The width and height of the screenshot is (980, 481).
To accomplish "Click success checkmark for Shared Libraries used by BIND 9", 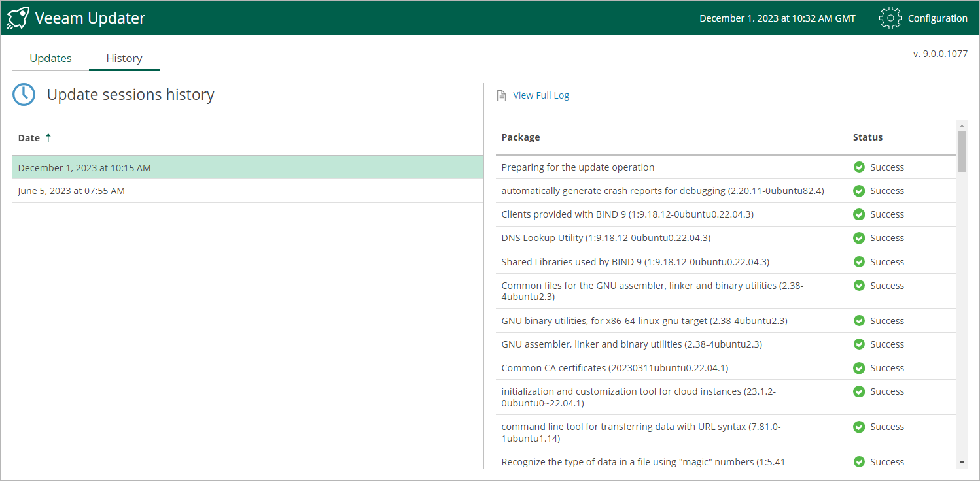I will (x=859, y=262).
